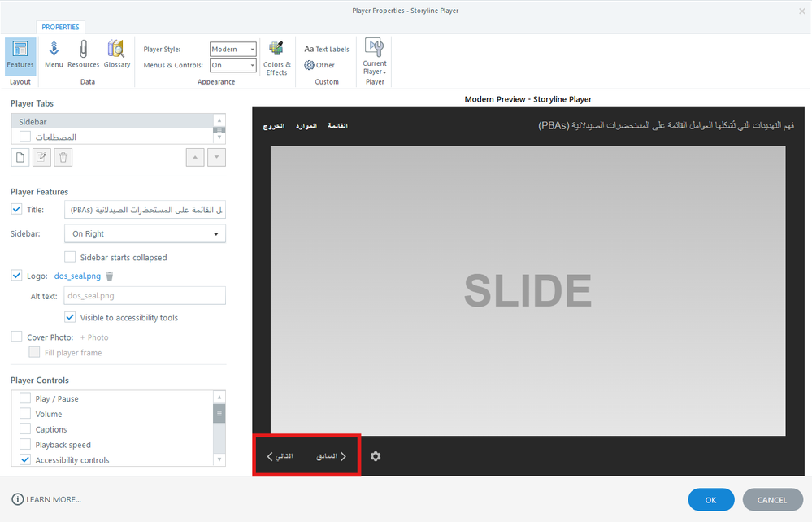
Task: Click the new player tab icon
Action: 20,157
